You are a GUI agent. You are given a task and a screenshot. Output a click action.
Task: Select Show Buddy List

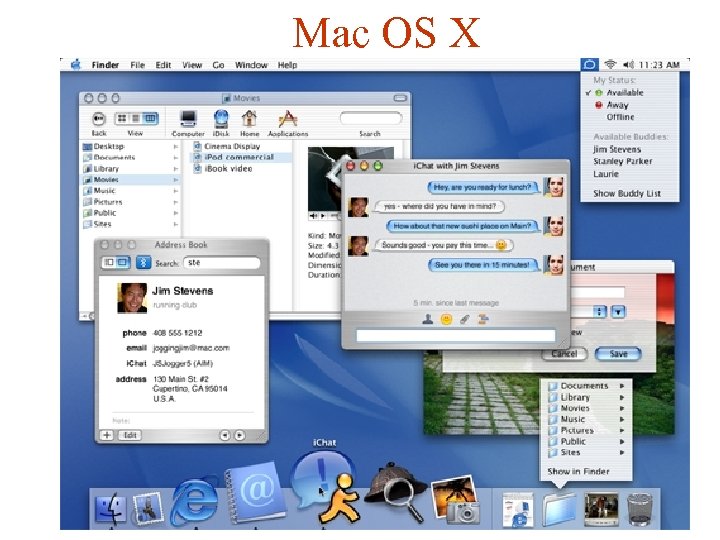point(629,193)
